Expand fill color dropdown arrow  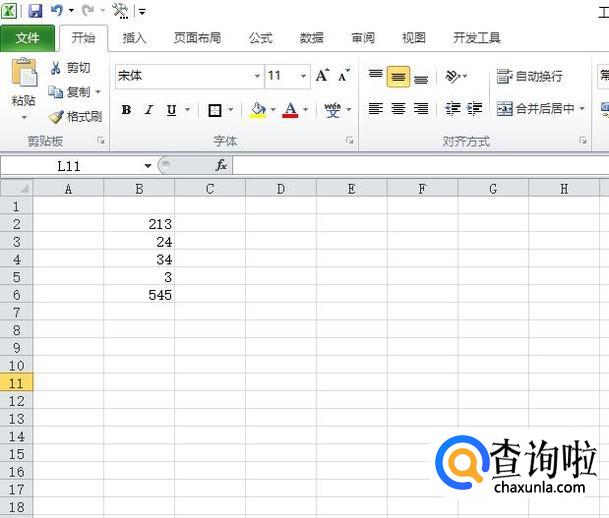(x=273, y=110)
